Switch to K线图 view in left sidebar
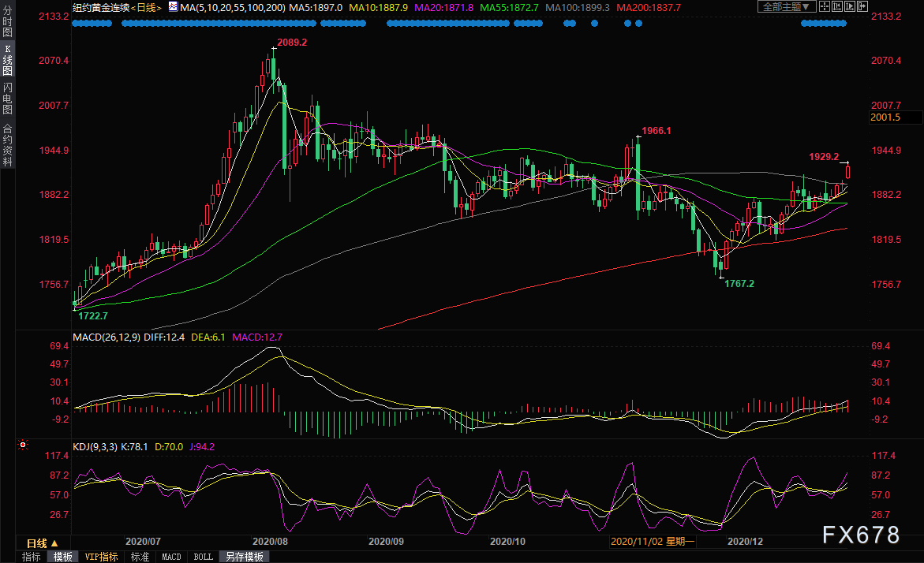 7,60
